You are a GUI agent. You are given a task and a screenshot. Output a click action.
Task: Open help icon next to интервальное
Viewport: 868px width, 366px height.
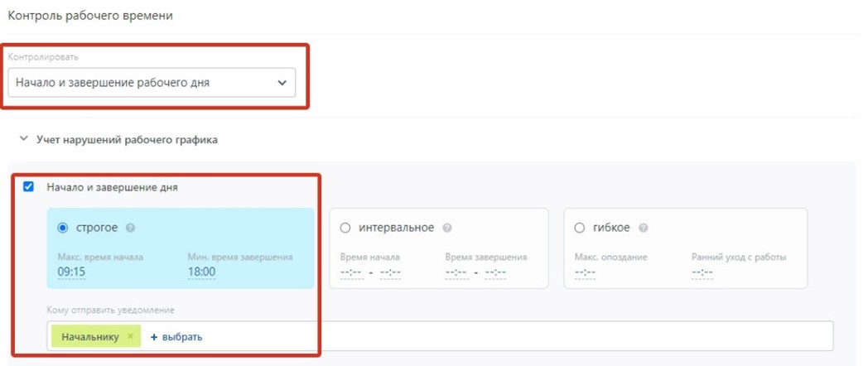click(447, 228)
